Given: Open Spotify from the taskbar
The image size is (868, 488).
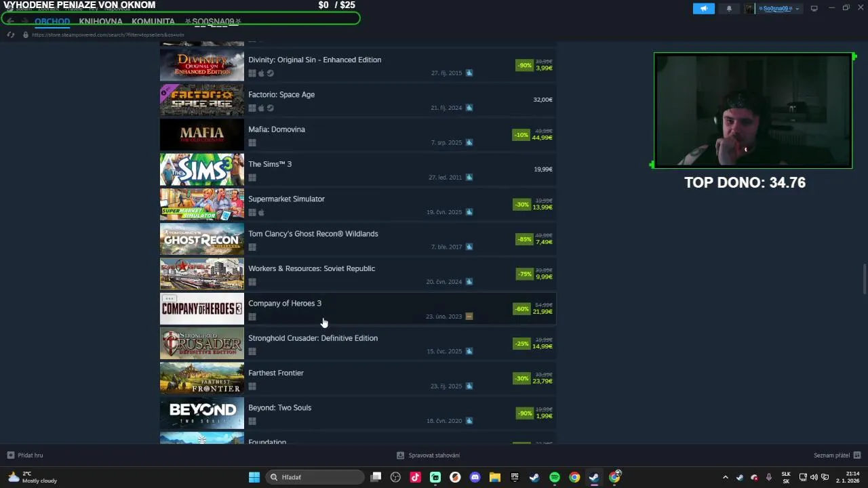Looking at the screenshot, I should [x=554, y=477].
